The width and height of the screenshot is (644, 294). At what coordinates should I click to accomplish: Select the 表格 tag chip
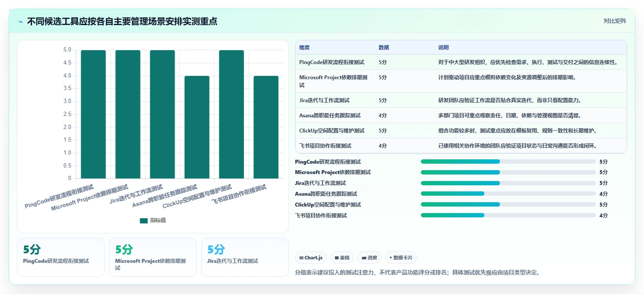342,258
